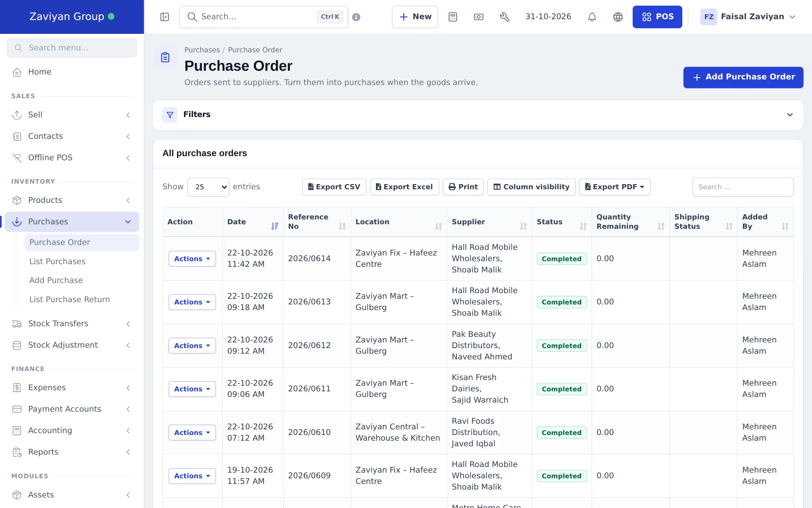Collapse the sidebar with the panel icon
The image size is (812, 508).
tap(165, 17)
